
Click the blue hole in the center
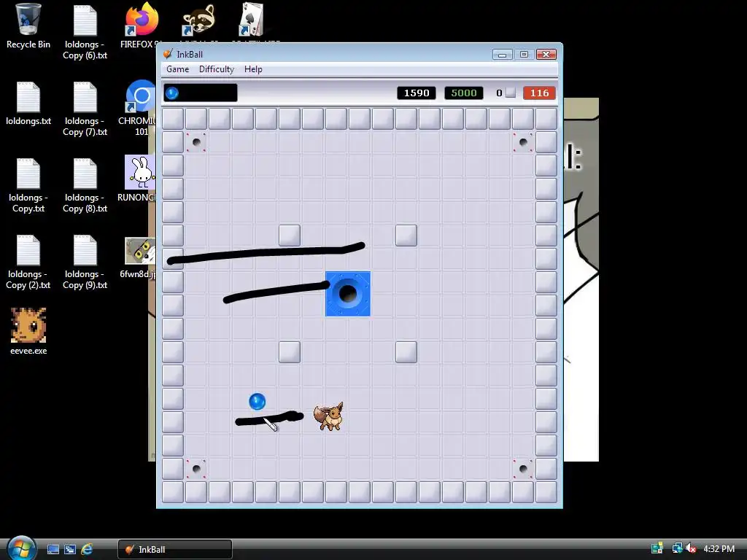(x=348, y=294)
